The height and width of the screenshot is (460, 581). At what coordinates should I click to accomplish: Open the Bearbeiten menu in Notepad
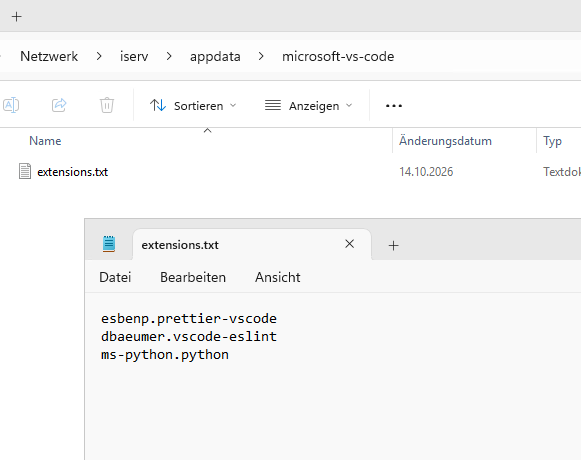pos(193,277)
